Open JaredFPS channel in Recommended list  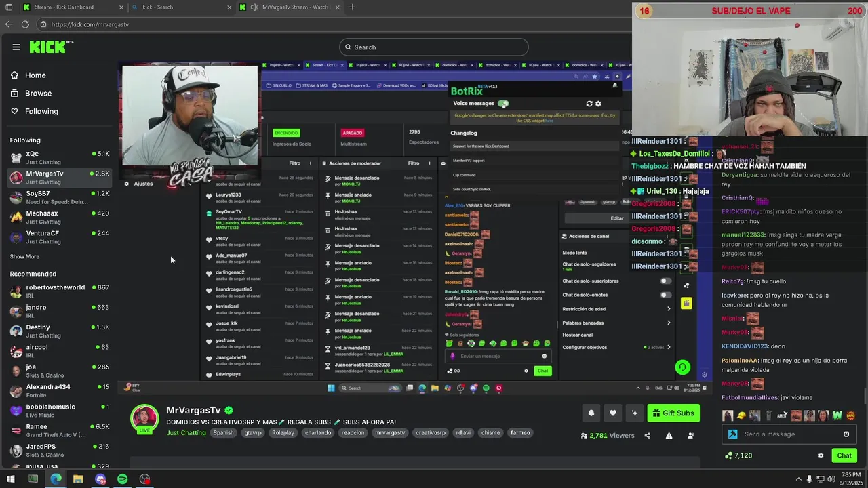[x=60, y=450]
